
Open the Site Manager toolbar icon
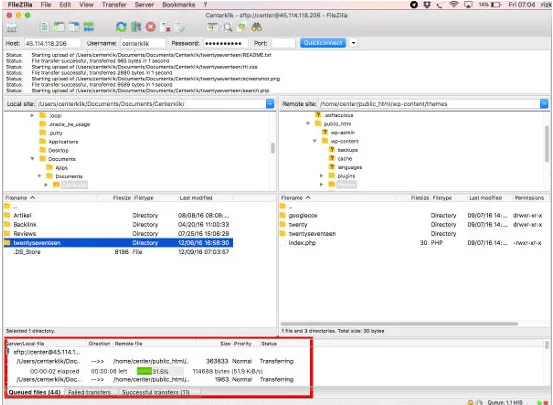point(12,27)
